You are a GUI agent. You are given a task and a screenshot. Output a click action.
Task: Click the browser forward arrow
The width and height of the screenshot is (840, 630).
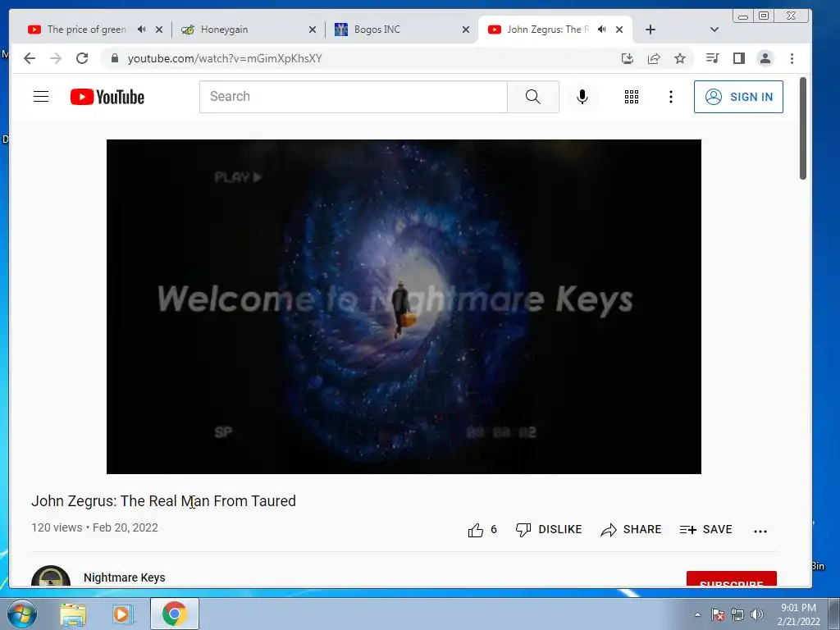[55, 58]
